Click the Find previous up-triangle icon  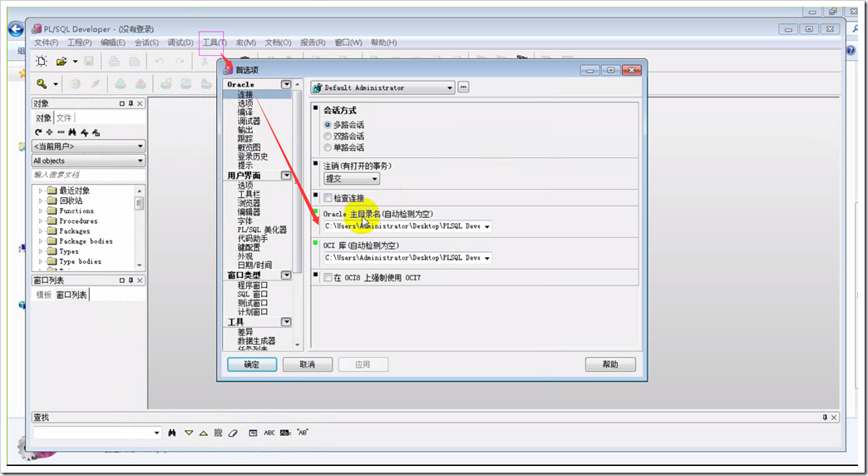click(x=203, y=433)
